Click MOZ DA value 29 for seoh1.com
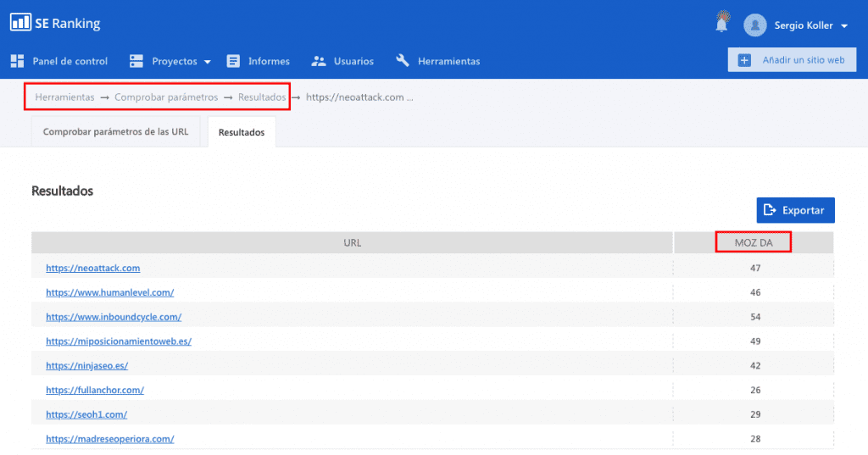868x455 pixels. coord(755,414)
